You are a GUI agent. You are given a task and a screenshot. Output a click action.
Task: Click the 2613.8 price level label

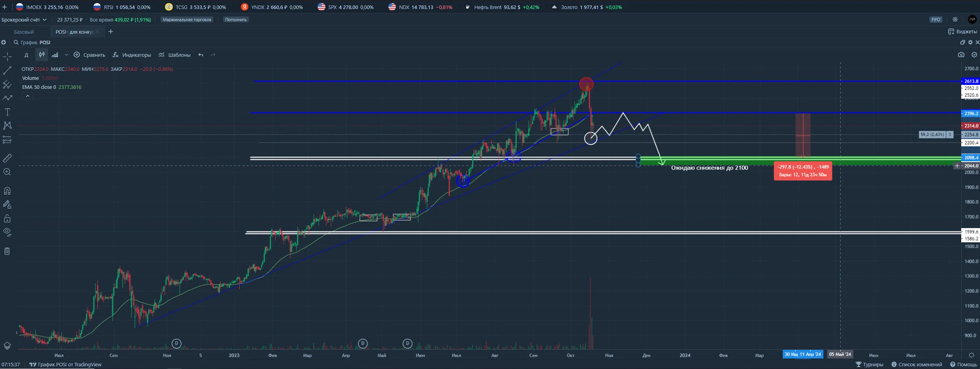coord(970,81)
